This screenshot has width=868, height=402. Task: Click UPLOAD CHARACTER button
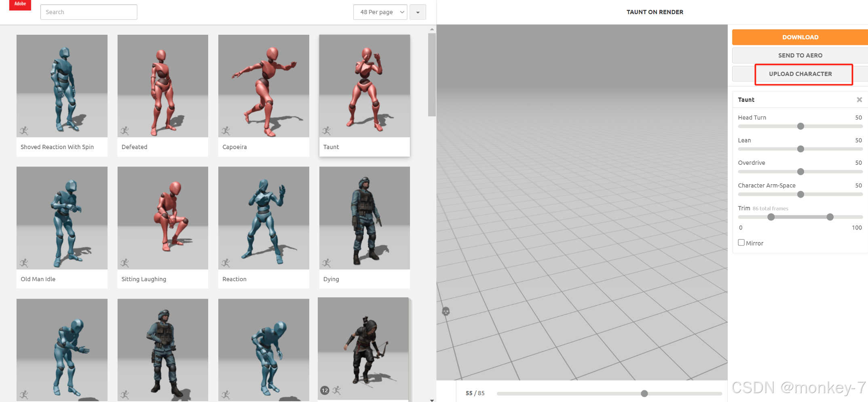pos(800,74)
